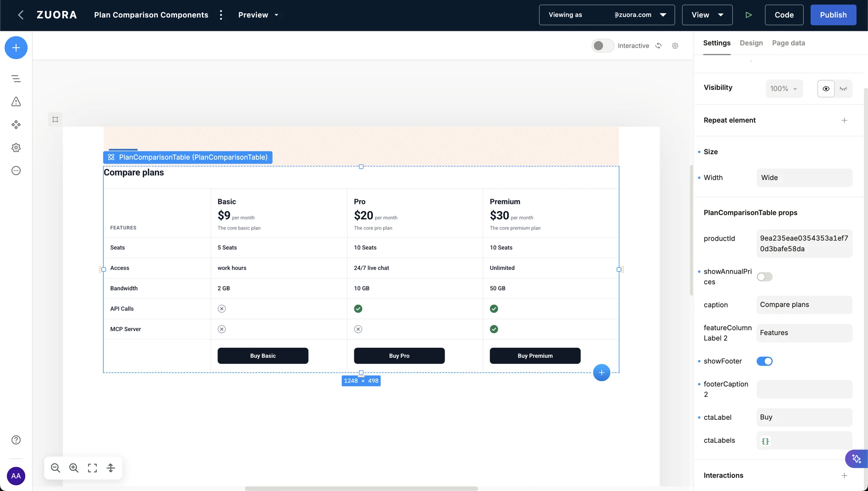The width and height of the screenshot is (868, 491).
Task: Open the three-dot menu beside page title
Action: pos(221,15)
